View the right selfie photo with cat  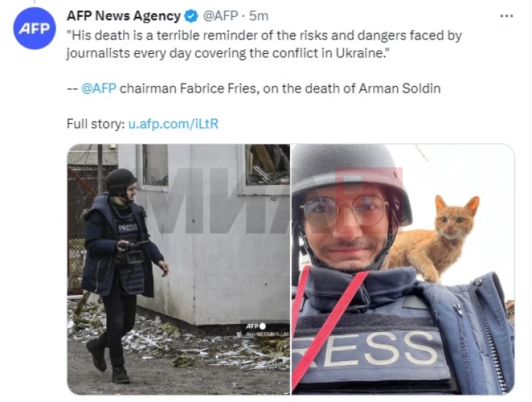pos(403,269)
